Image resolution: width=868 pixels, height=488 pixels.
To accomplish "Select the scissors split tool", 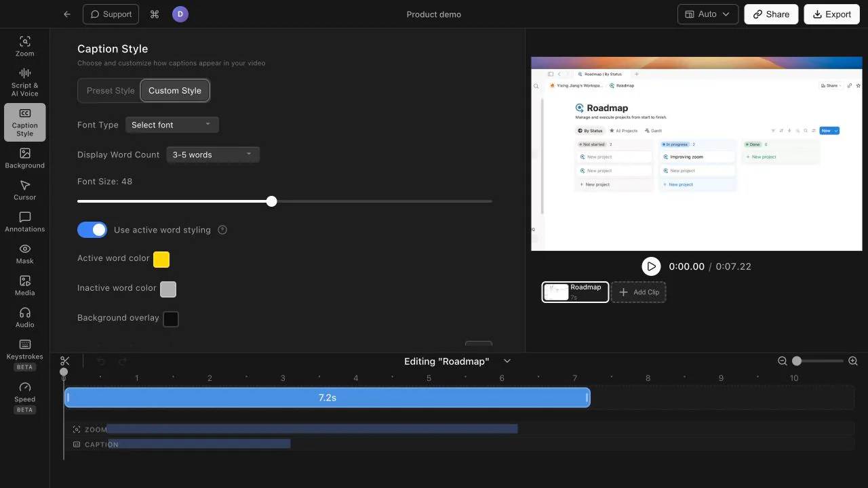I will tap(64, 361).
